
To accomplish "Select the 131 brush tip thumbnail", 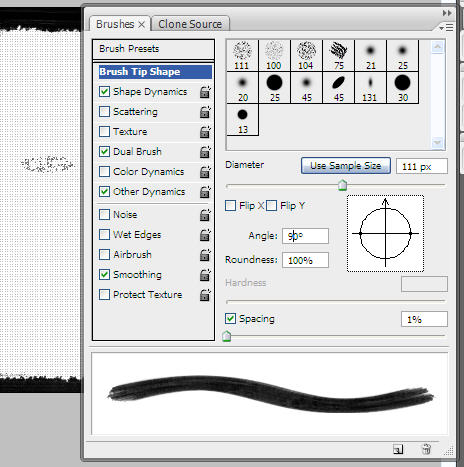I will coord(370,87).
